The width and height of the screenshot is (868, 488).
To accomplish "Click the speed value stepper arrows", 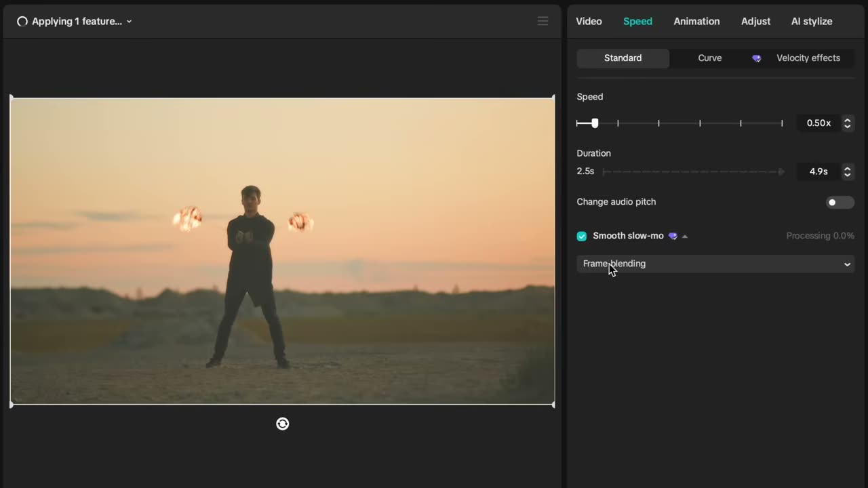I will pos(847,123).
